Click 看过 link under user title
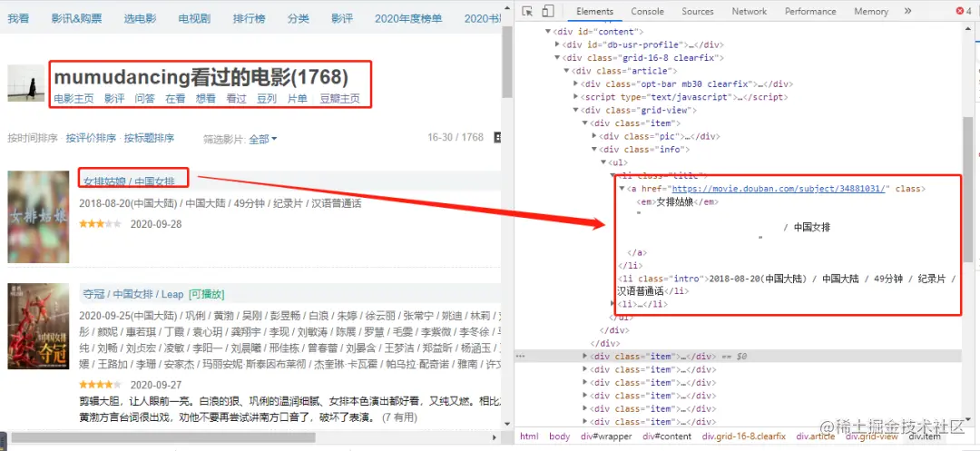 [x=236, y=98]
